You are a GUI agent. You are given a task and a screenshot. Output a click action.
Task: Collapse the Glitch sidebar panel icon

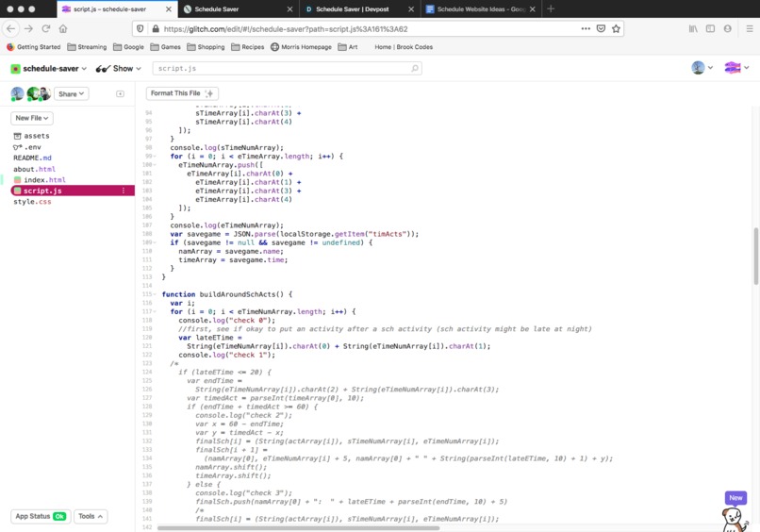coord(120,93)
